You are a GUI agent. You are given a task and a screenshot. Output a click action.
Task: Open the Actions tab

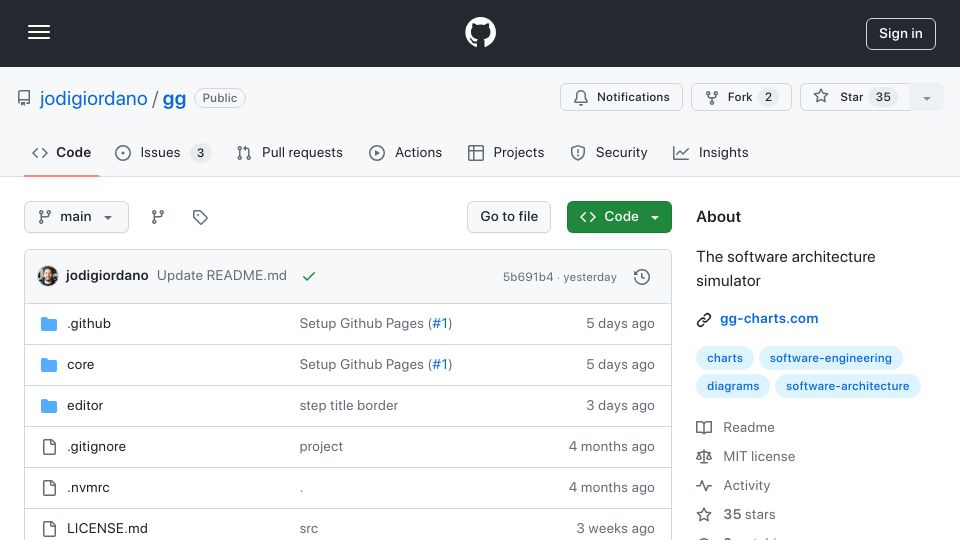click(405, 152)
